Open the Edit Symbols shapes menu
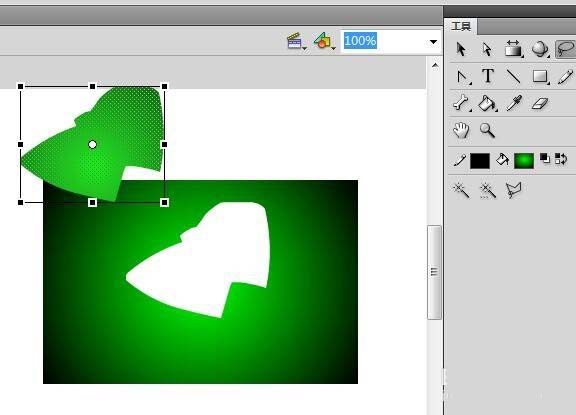The height and width of the screenshot is (415, 576). pyautogui.click(x=324, y=41)
